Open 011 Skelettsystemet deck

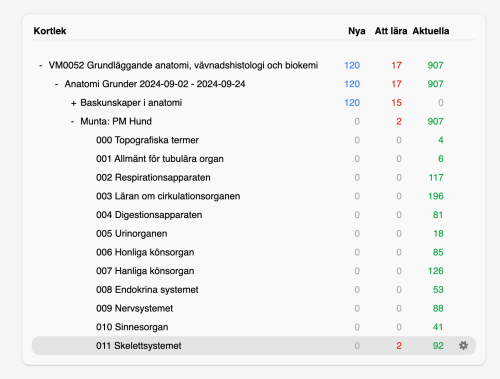click(x=139, y=346)
